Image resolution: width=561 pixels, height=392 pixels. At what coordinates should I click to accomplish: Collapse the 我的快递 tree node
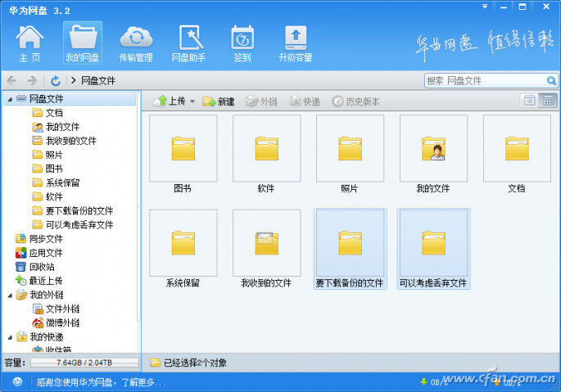click(x=10, y=337)
